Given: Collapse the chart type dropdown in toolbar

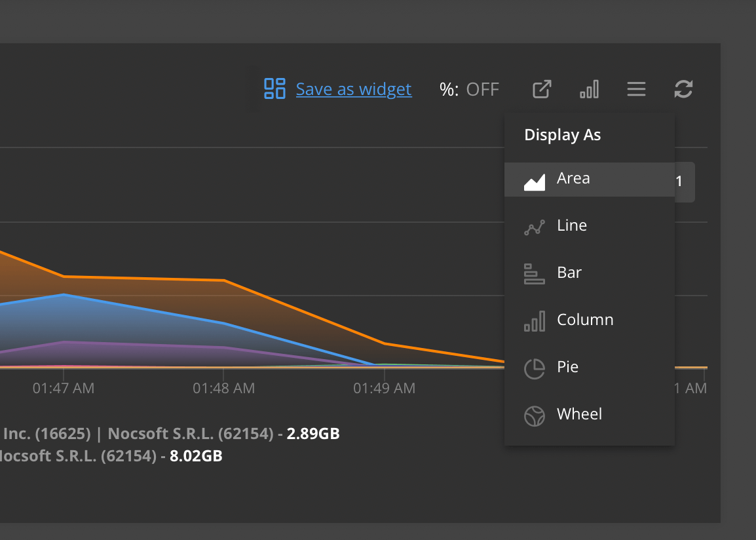Looking at the screenshot, I should click(x=589, y=89).
